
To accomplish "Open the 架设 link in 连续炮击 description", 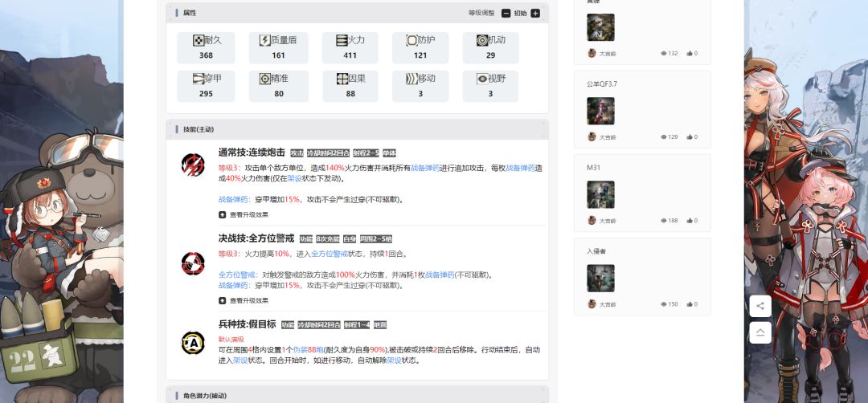I will coord(294,178).
